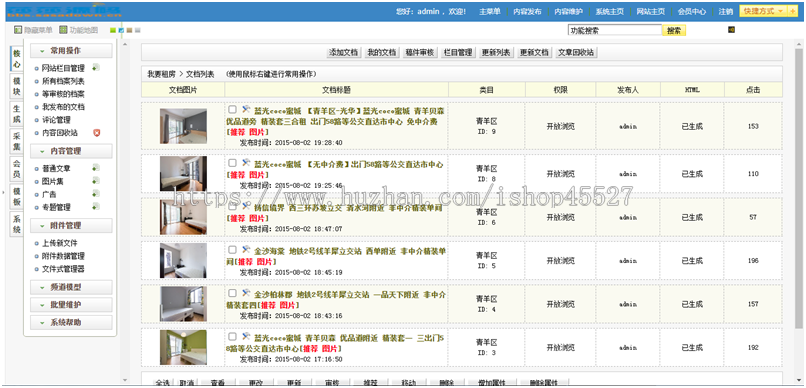The height and width of the screenshot is (388, 806).
Task: Open 主菜单 in the top bar
Action: [x=489, y=11]
